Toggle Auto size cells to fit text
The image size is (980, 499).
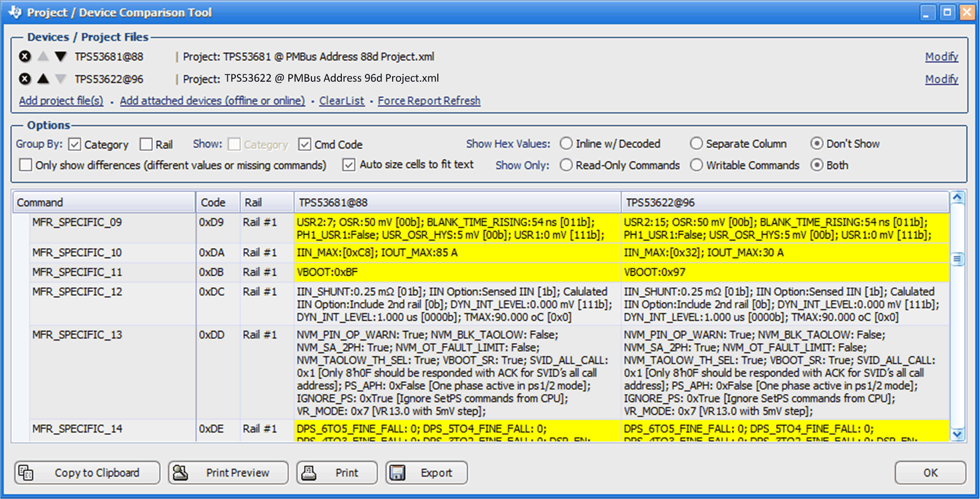click(x=349, y=165)
